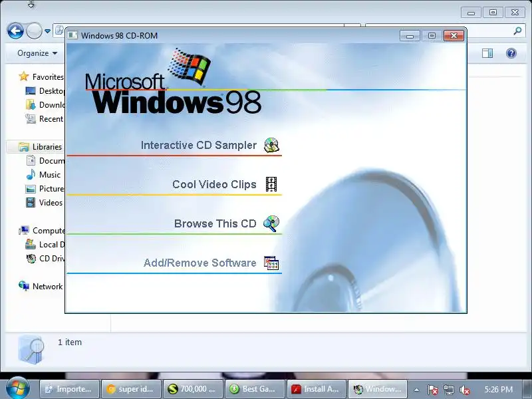This screenshot has width=532, height=399.
Task: Go back in the Explorer window
Action: click(x=15, y=31)
